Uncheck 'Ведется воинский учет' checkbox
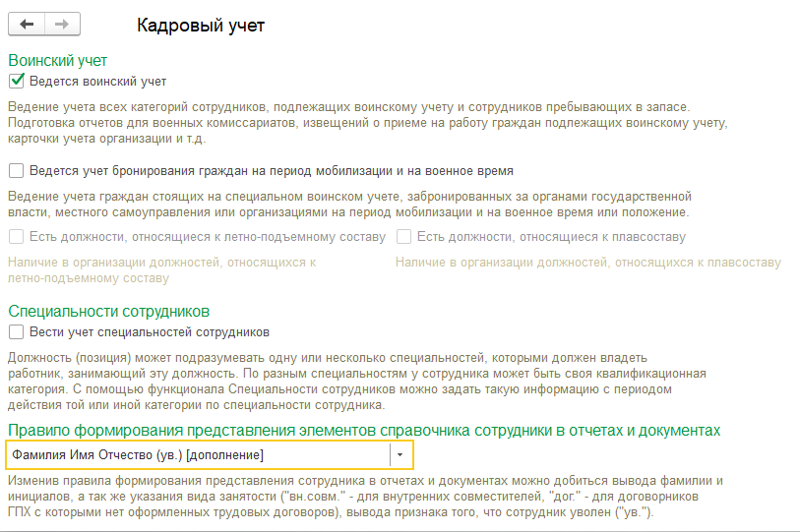 point(17,81)
